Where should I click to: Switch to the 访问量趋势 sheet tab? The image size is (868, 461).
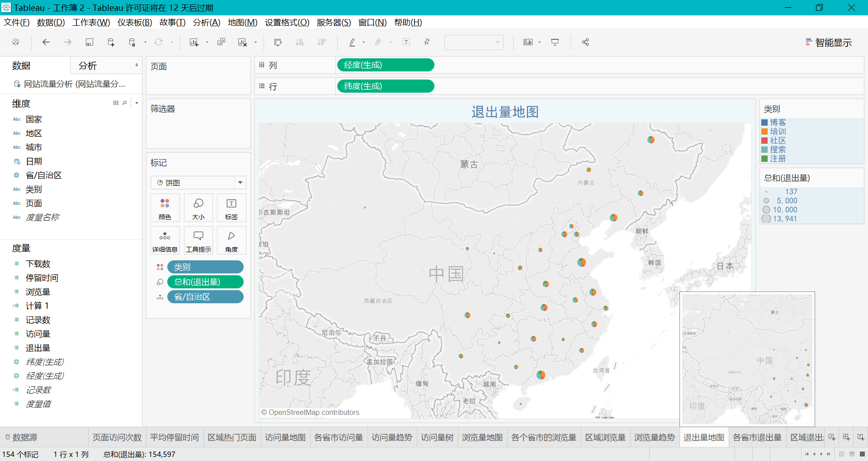click(x=392, y=437)
